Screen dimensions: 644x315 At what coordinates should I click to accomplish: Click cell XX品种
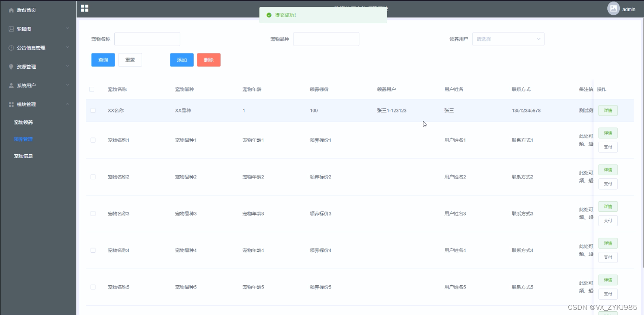click(183, 111)
